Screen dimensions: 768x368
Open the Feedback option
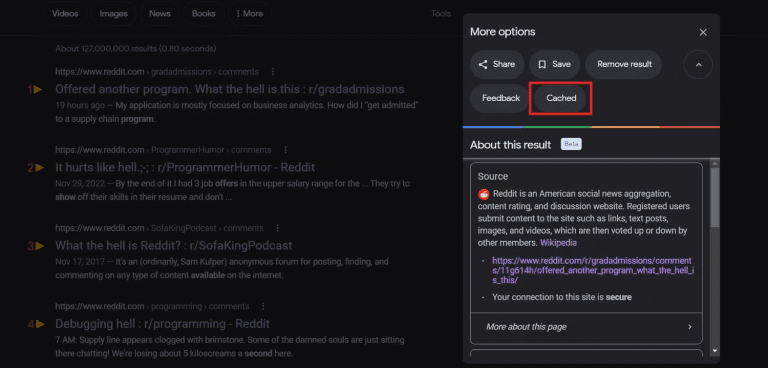501,98
